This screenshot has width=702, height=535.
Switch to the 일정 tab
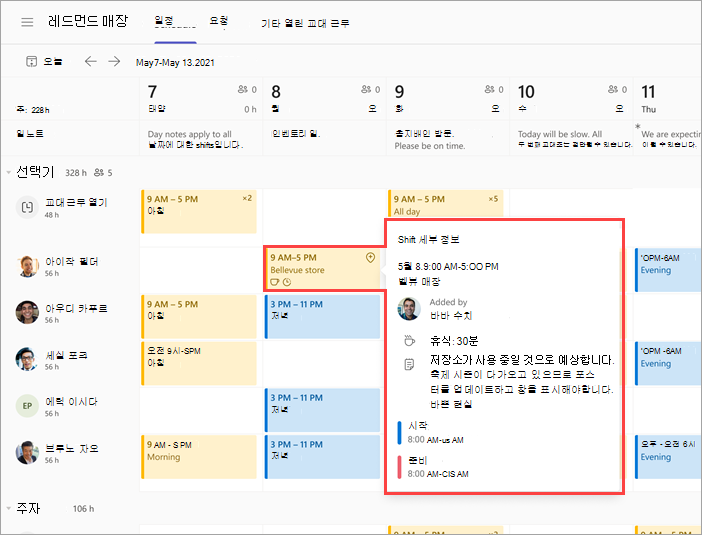[164, 21]
